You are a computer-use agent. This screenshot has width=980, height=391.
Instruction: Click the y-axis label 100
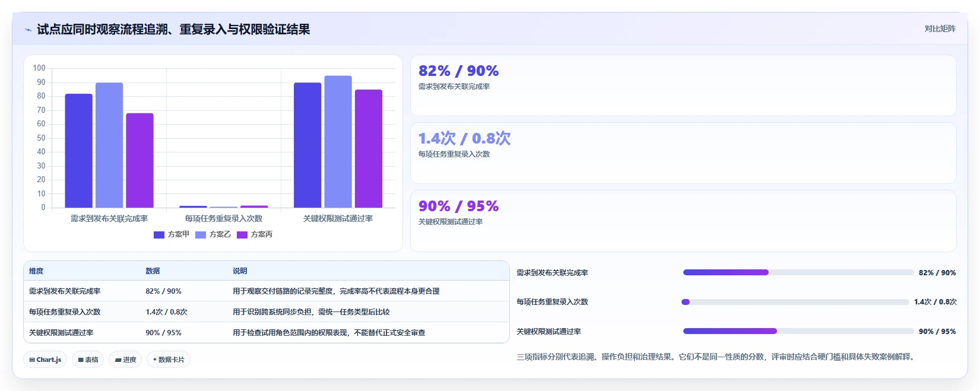coord(39,68)
